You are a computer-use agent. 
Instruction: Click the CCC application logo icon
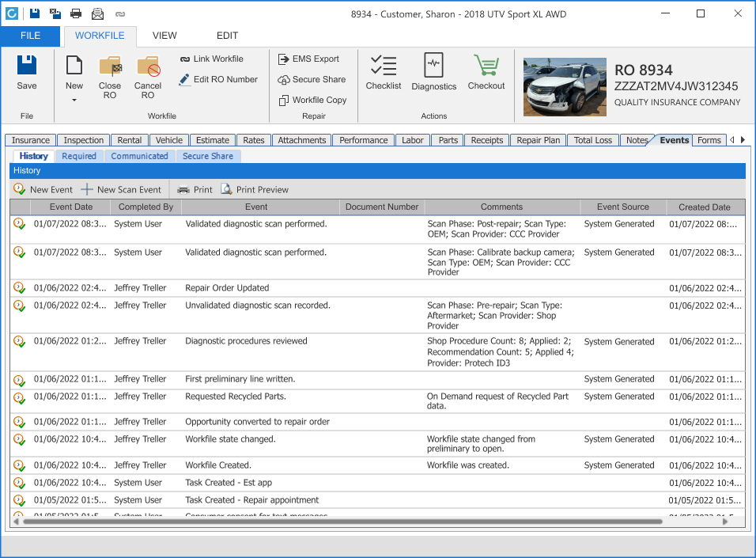[x=12, y=13]
